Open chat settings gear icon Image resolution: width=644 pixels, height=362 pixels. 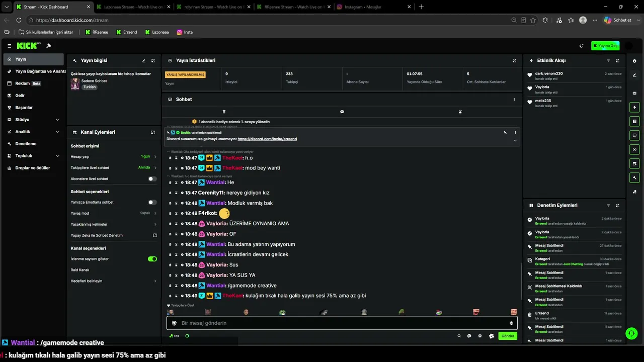[x=480, y=336]
